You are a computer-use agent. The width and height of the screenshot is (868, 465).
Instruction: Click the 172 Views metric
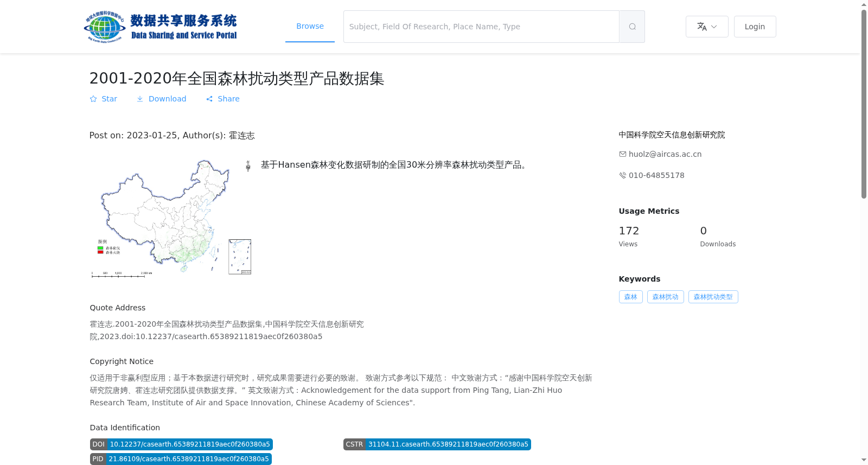click(x=629, y=237)
